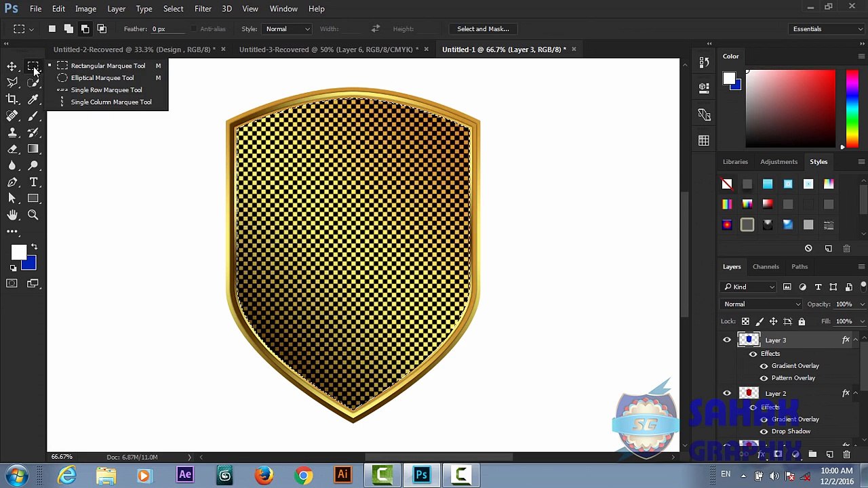Click the Feather input field

click(167, 29)
